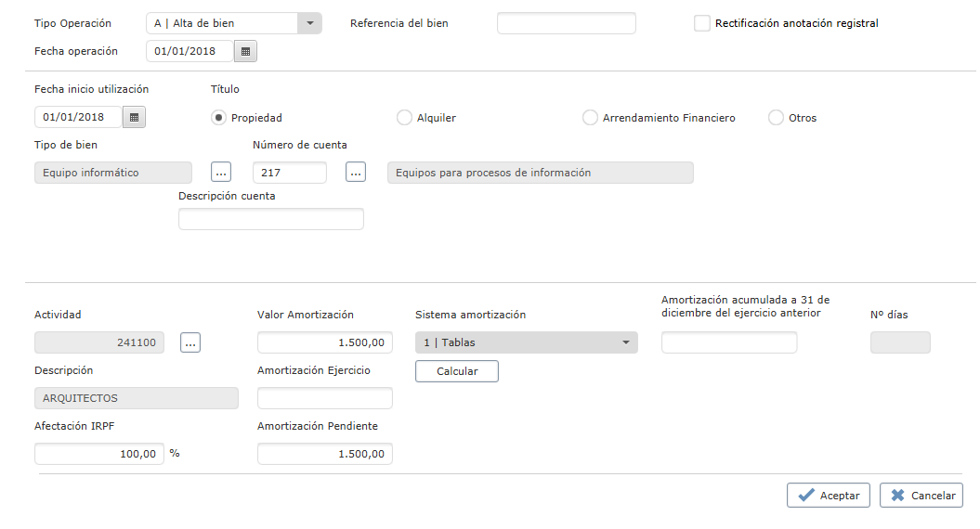Focus Descripción cuenta input field
The image size is (980, 529).
[270, 219]
